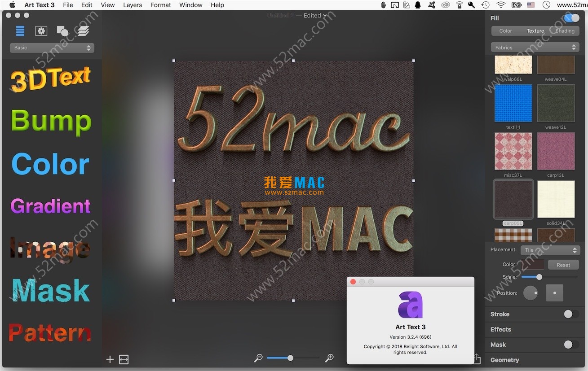Open the File menu
This screenshot has height=371, width=588.
[68, 5]
